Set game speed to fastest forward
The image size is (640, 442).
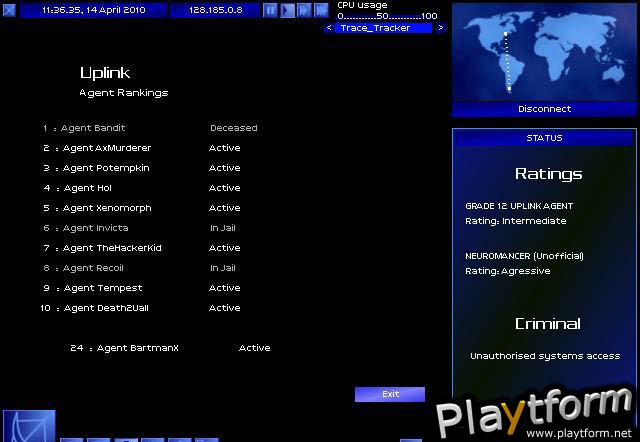[321, 10]
